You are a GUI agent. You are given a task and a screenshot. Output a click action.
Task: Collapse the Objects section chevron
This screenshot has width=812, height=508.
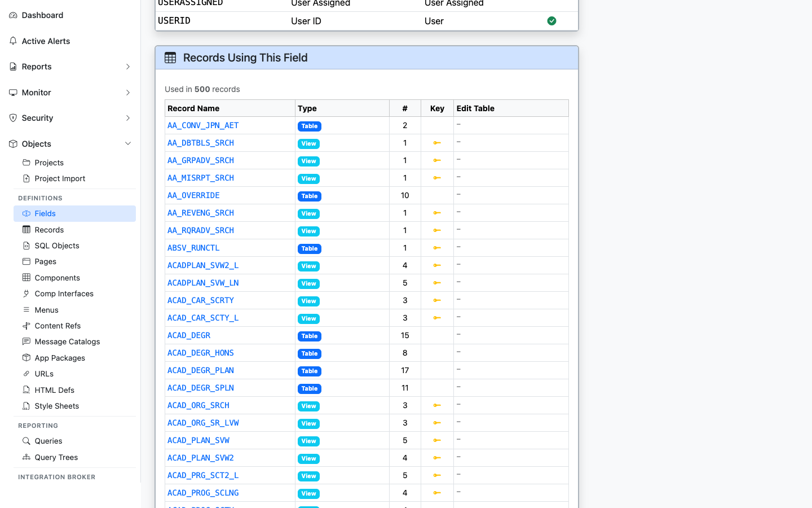tap(128, 144)
